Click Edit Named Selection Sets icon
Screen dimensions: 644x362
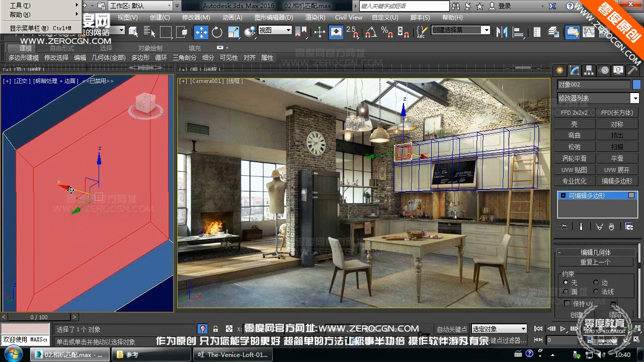click(422, 32)
